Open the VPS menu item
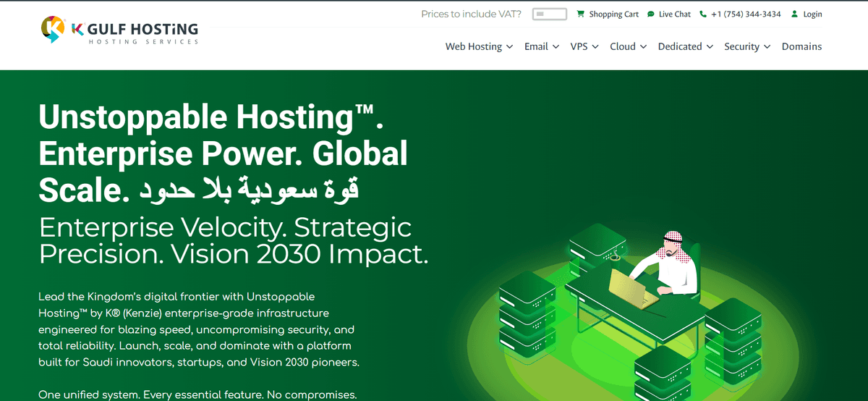 [x=579, y=46]
